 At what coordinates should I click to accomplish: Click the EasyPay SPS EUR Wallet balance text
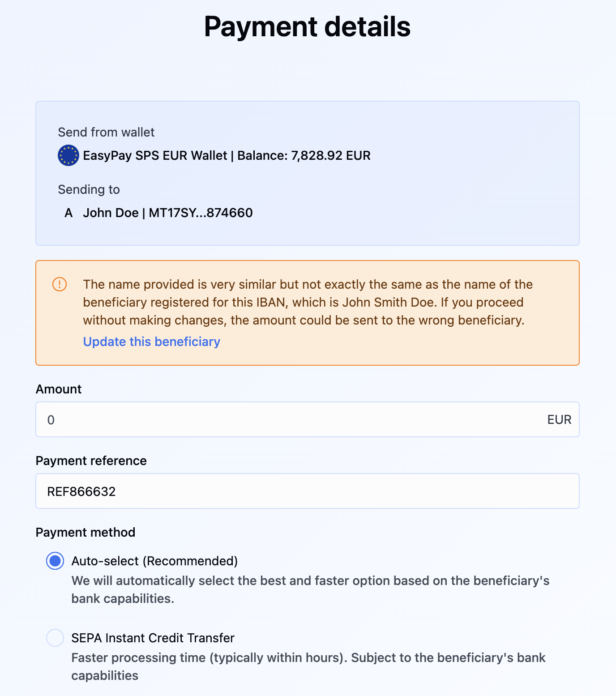click(227, 155)
